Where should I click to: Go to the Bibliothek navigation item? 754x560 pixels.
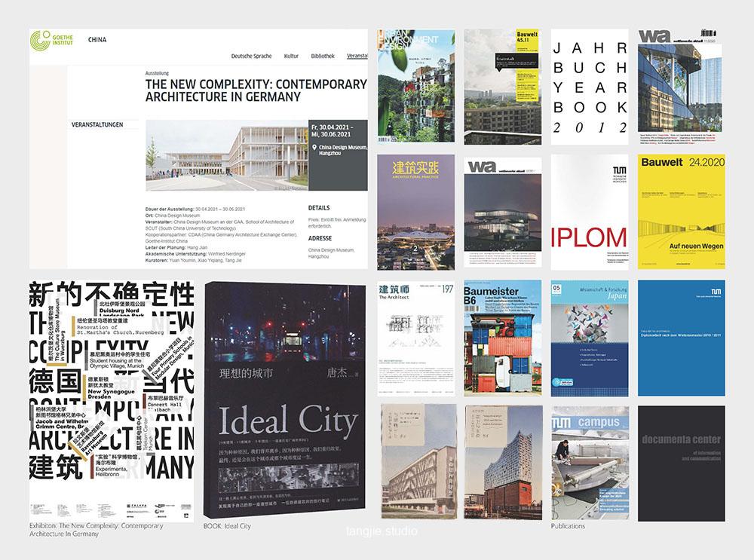tap(323, 57)
